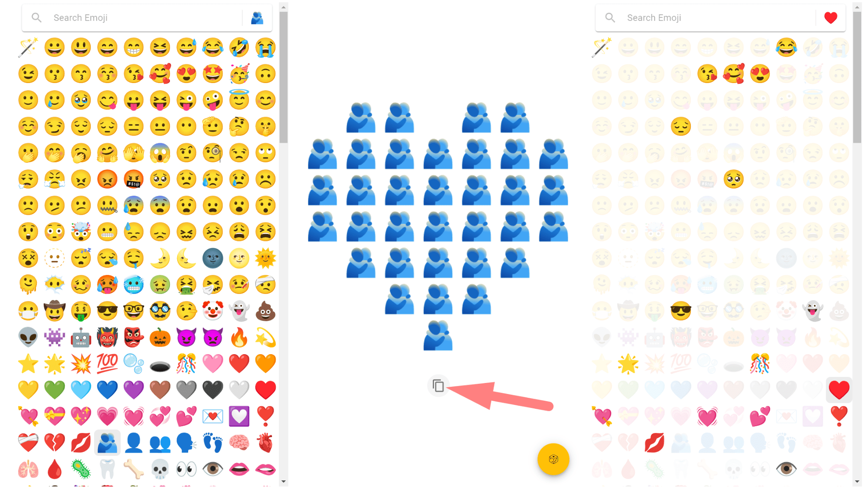Screen dimensions: 868x502
Task: Pick the poop emoji in left panel
Action: (266, 311)
